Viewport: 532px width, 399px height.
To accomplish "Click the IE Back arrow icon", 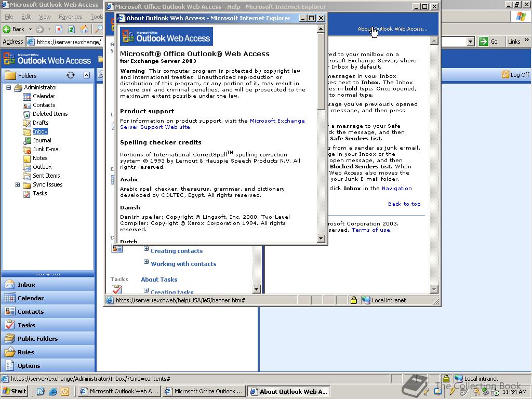I will pos(6,29).
